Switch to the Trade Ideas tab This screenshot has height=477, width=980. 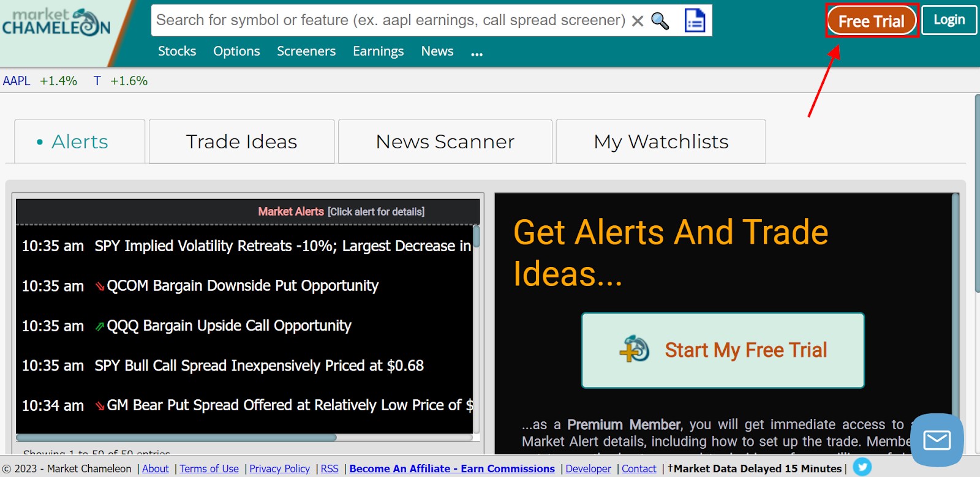(241, 141)
